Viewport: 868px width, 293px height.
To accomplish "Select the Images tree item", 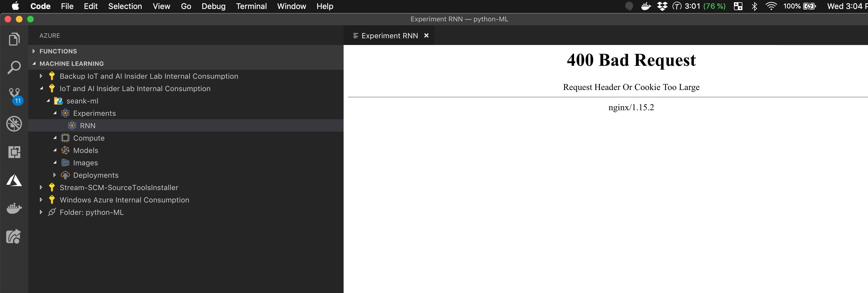I will tap(186, 163).
